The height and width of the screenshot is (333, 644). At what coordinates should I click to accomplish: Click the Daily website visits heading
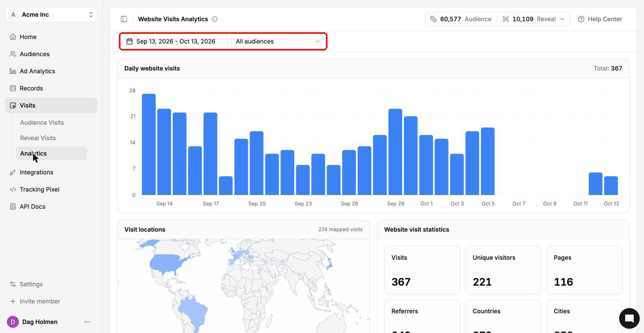click(x=152, y=68)
